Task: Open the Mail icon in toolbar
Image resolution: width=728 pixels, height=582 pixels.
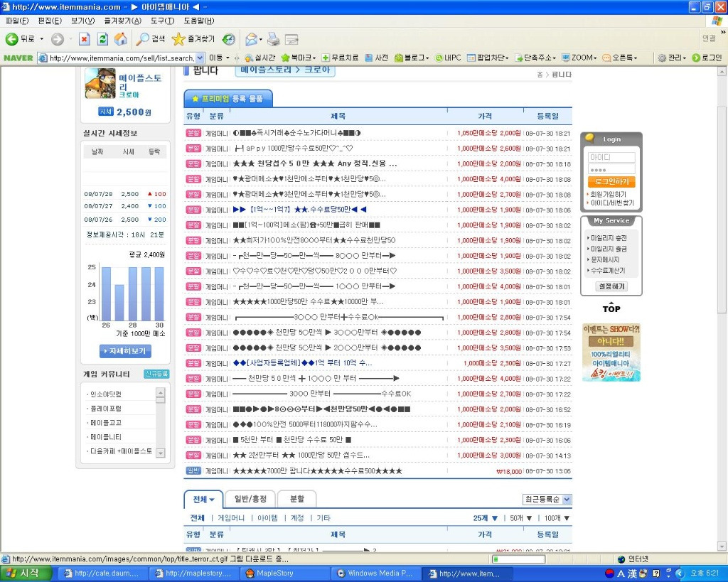Action: coord(251,39)
